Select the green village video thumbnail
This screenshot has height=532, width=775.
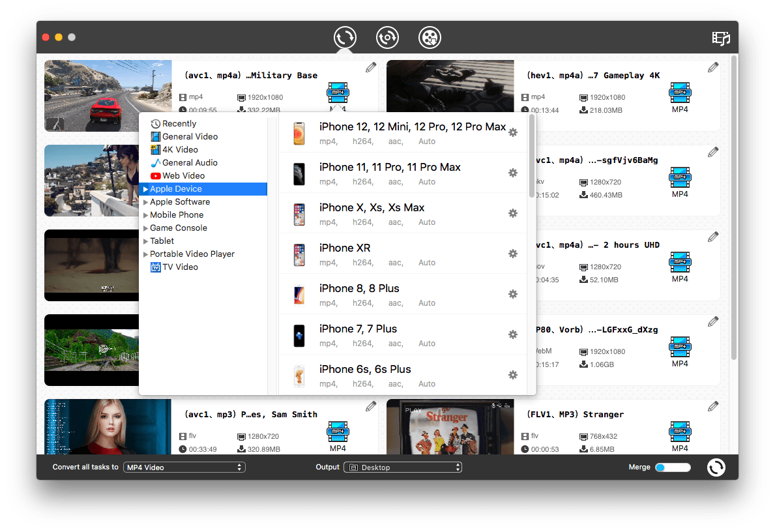[x=91, y=350]
